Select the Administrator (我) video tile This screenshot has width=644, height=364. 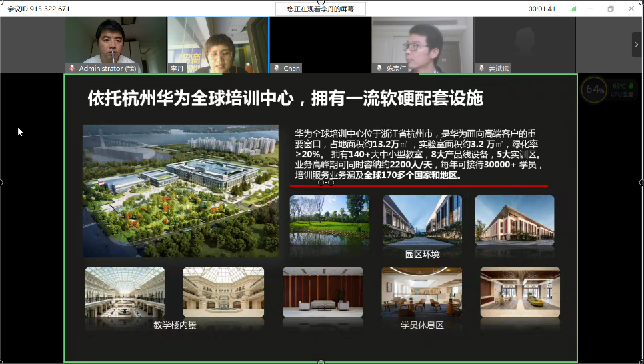116,45
